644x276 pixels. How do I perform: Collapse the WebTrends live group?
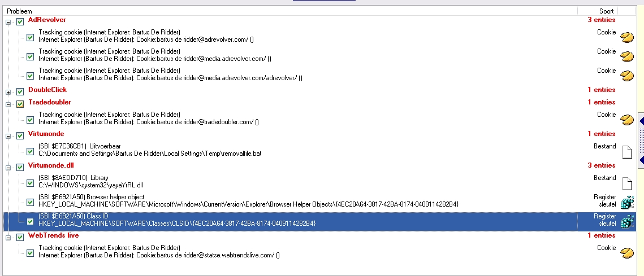[8, 238]
